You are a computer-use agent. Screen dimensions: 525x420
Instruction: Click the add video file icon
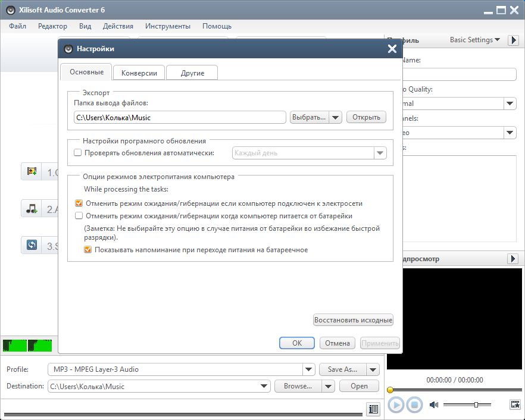(32, 172)
